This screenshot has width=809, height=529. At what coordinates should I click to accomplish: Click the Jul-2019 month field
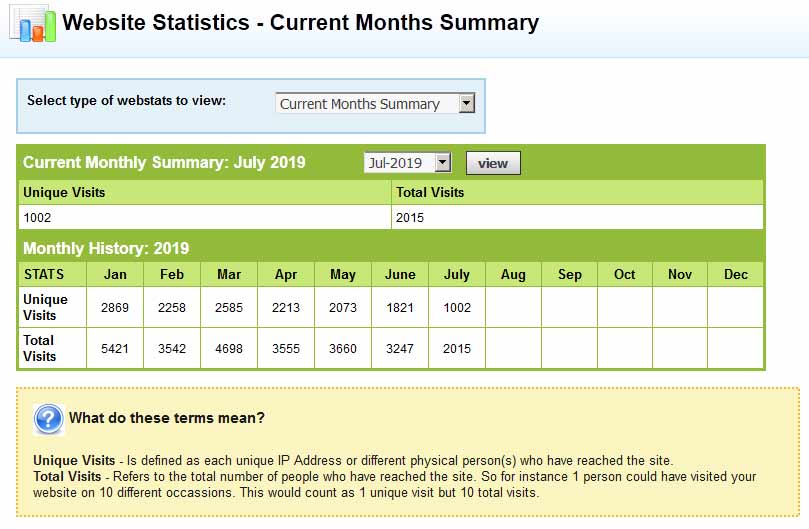point(408,163)
